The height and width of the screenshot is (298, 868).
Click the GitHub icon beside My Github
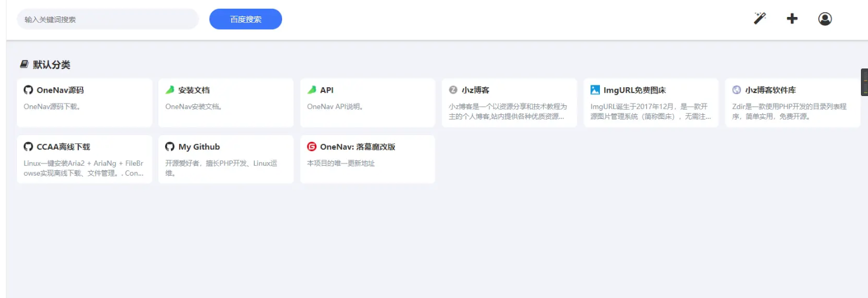click(x=170, y=147)
